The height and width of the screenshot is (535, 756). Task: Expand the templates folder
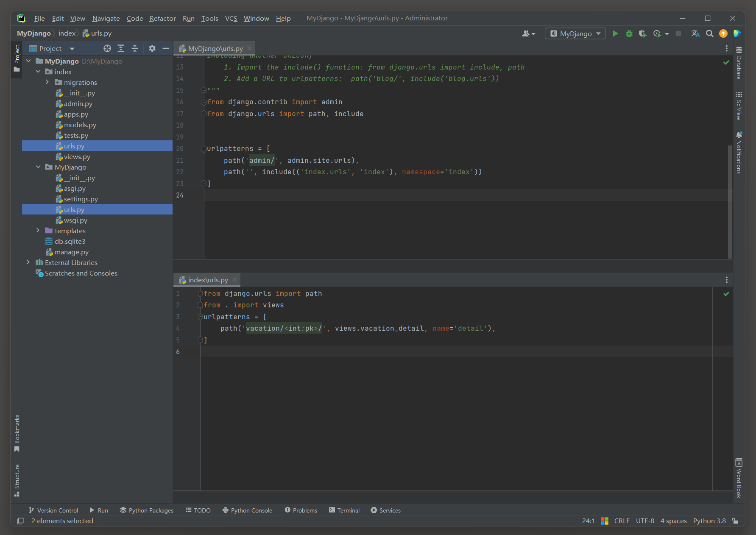click(x=38, y=231)
